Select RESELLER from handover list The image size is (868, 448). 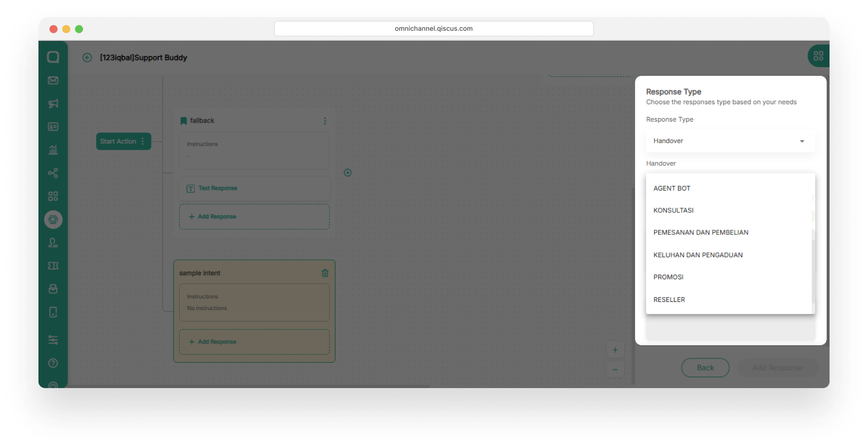[730, 300]
